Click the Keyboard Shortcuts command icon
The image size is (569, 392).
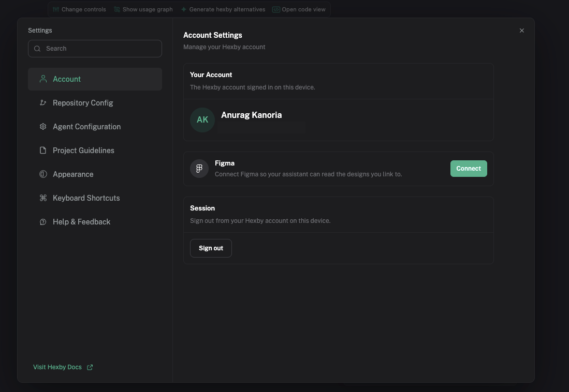[43, 198]
